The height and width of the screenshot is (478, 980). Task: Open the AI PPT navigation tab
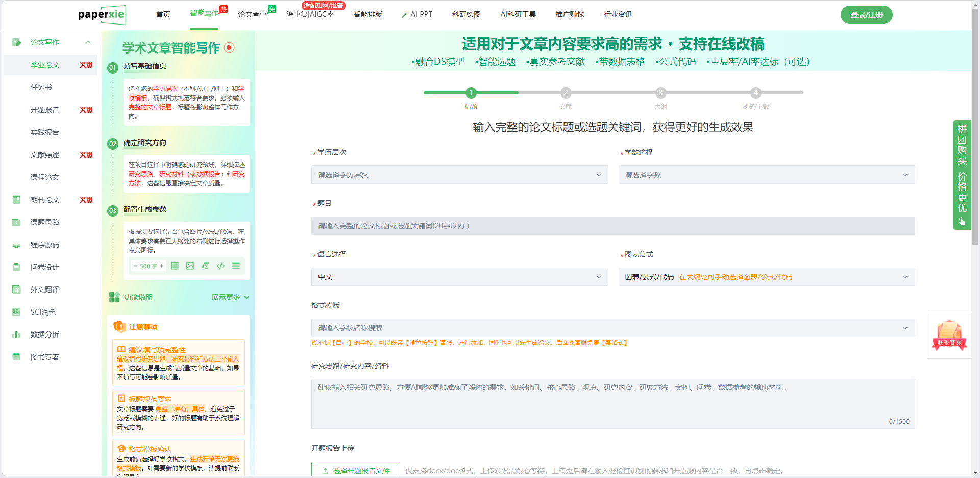coord(417,14)
